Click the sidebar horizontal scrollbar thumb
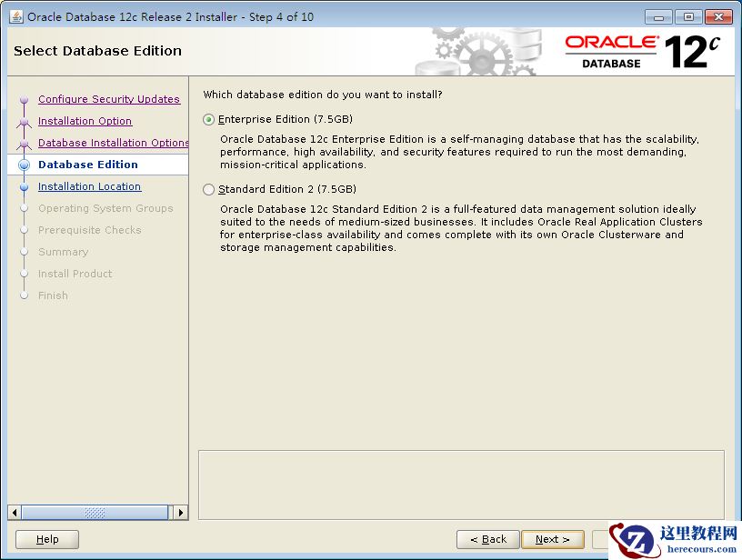 (x=95, y=513)
